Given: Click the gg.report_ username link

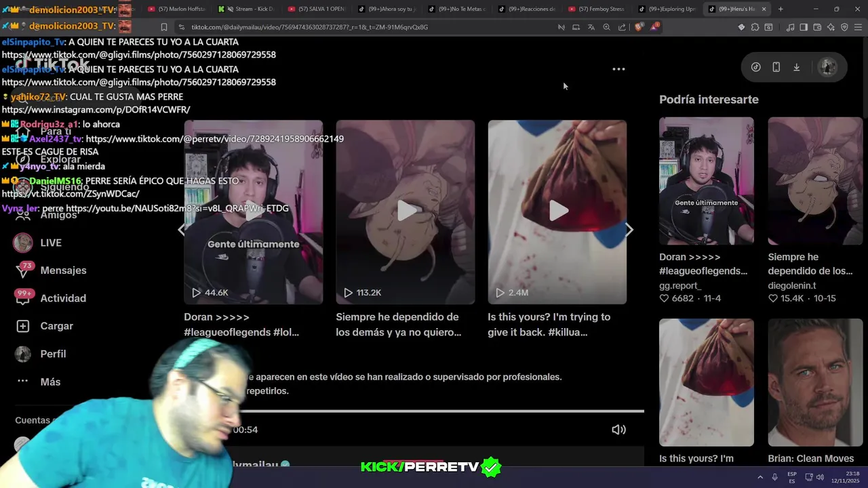Looking at the screenshot, I should click(x=680, y=286).
